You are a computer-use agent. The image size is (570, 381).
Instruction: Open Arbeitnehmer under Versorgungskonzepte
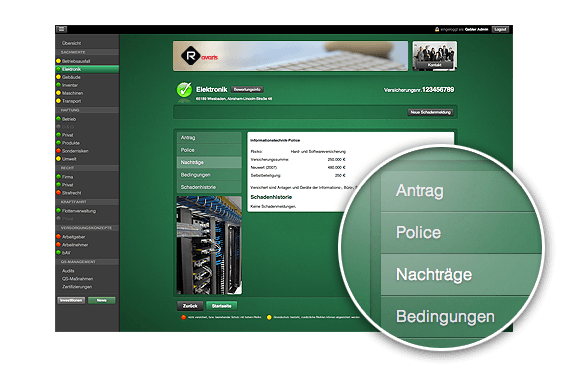(75, 245)
